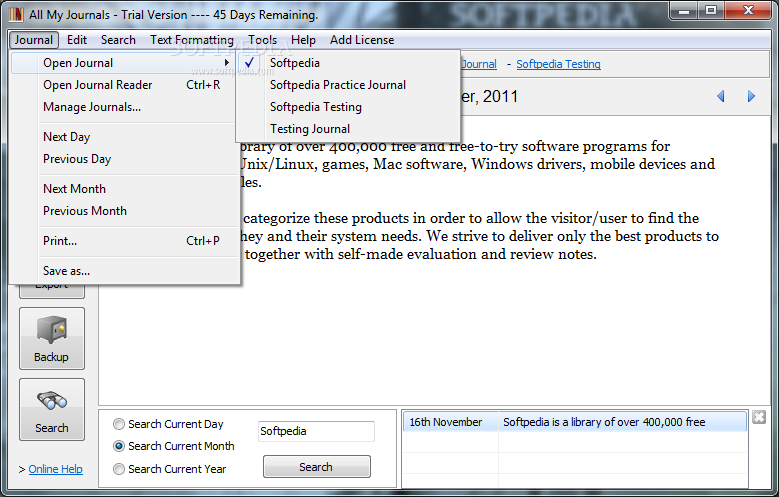Image resolution: width=779 pixels, height=497 pixels.
Task: Select Testing Journal in submenu
Action: [348, 129]
